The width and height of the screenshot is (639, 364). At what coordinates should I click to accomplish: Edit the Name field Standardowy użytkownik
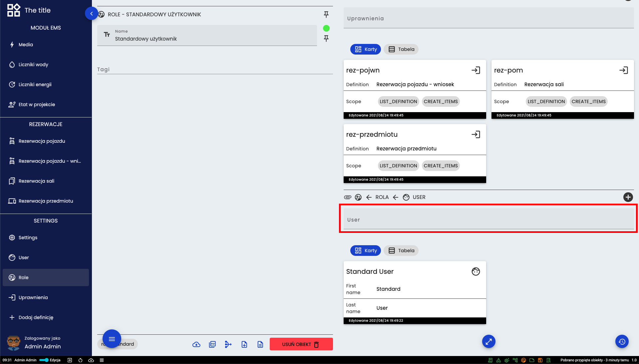tap(207, 35)
